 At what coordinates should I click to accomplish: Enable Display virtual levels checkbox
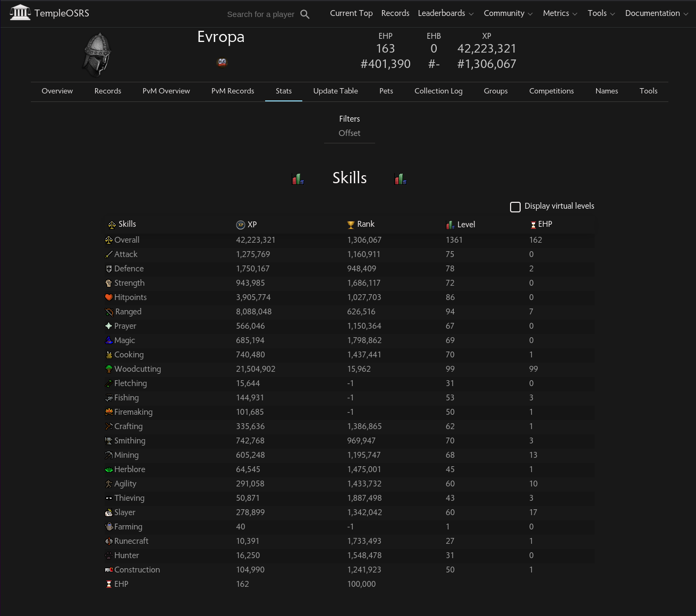pos(515,207)
